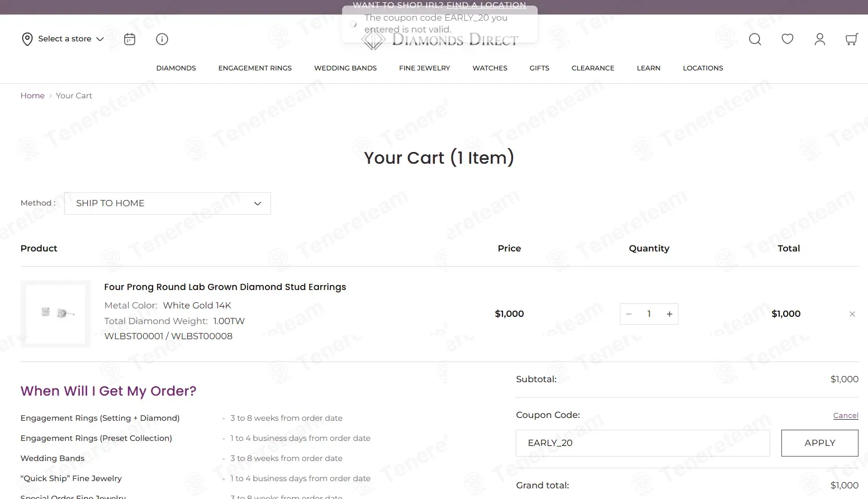Click the coupon code input field
868x499 pixels.
point(643,443)
